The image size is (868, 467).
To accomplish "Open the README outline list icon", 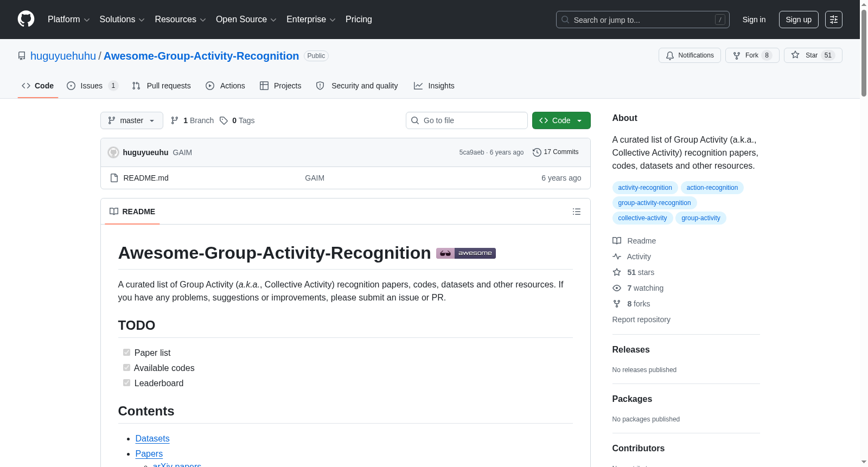I will point(577,212).
